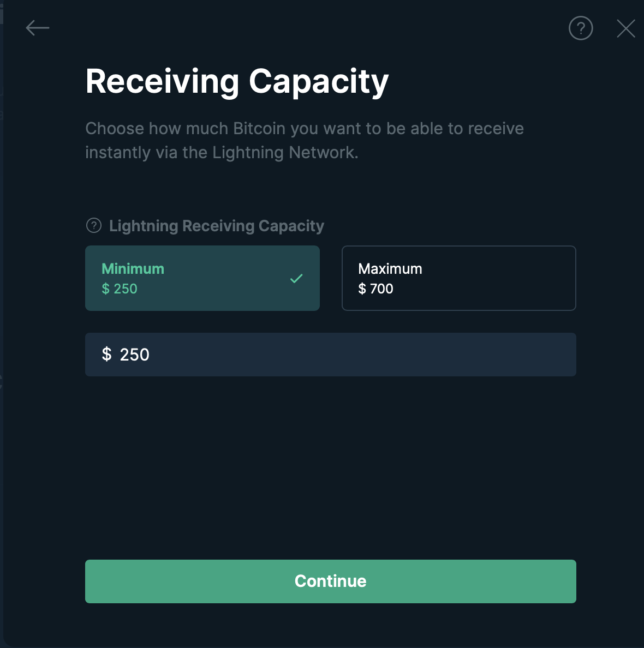Screen dimensions: 644x648
Task: Click the dollar sign in amount field
Action: 107,355
